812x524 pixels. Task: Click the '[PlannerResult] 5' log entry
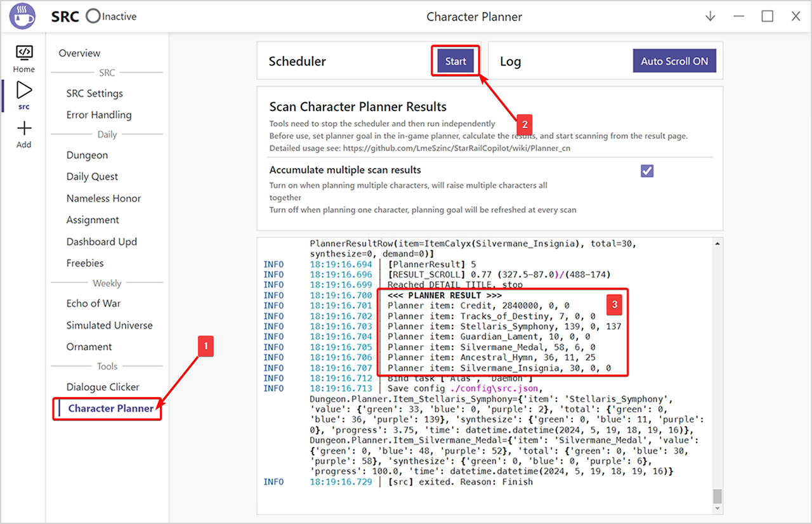point(431,264)
